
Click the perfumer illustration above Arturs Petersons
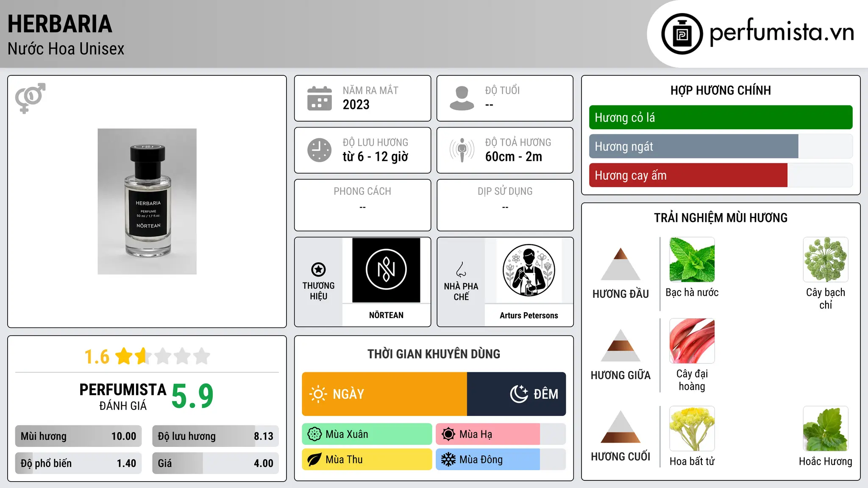click(529, 270)
